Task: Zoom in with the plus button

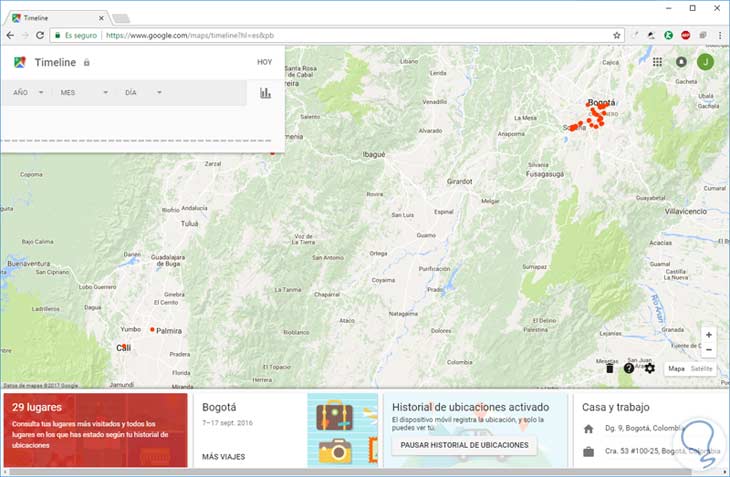Action: pyautogui.click(x=709, y=335)
